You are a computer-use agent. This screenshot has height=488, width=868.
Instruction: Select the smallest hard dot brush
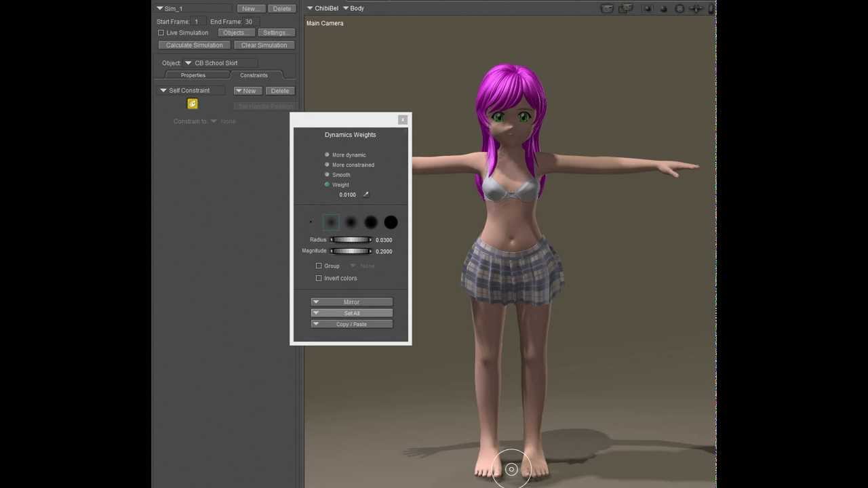[311, 222]
